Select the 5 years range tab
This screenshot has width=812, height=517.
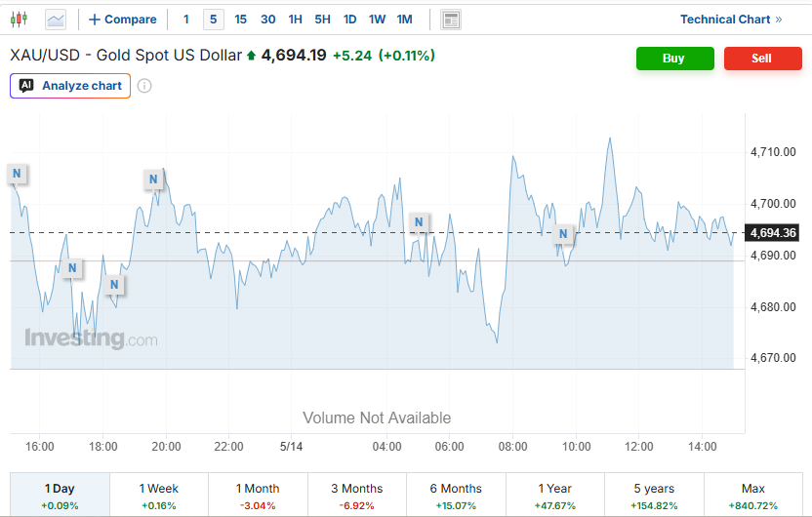point(654,495)
